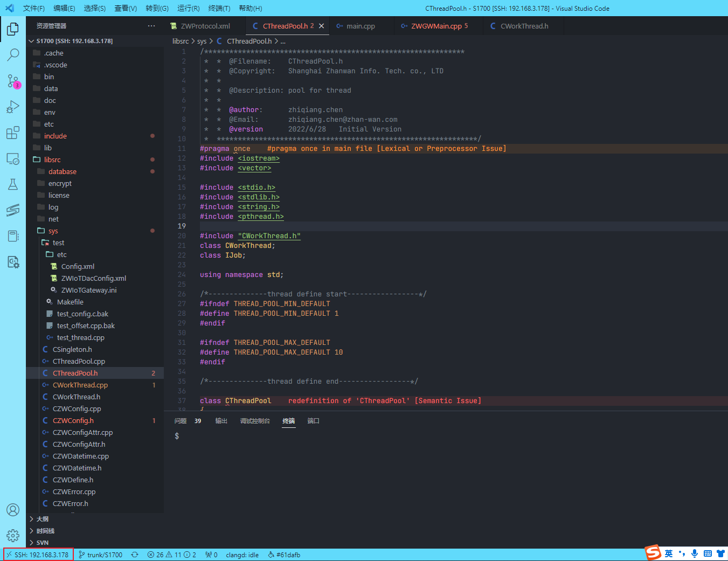Screen dimensions: 728x561
Task: Open Explorer more actions (three dots)
Action: tap(151, 26)
